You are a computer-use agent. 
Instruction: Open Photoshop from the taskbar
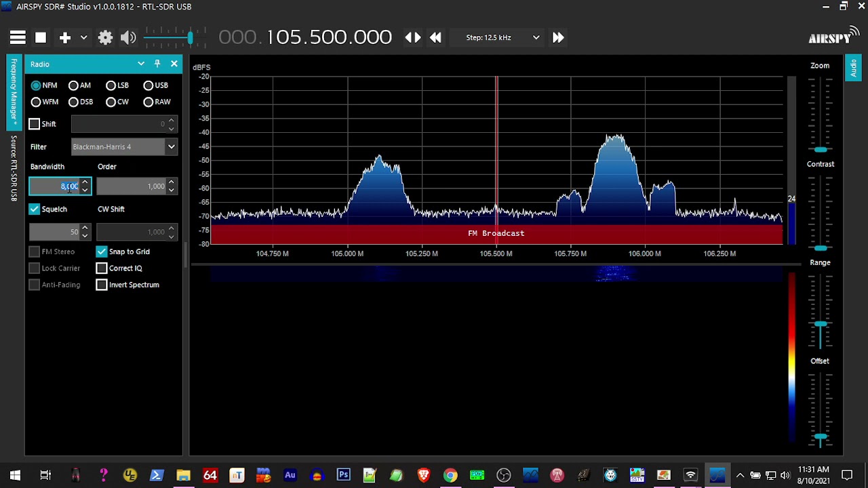point(343,475)
